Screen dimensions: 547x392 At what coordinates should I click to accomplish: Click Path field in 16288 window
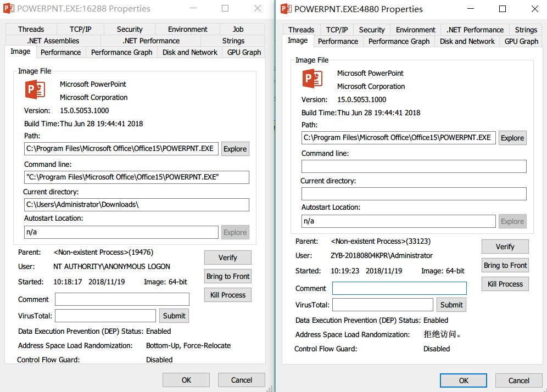[x=121, y=149]
